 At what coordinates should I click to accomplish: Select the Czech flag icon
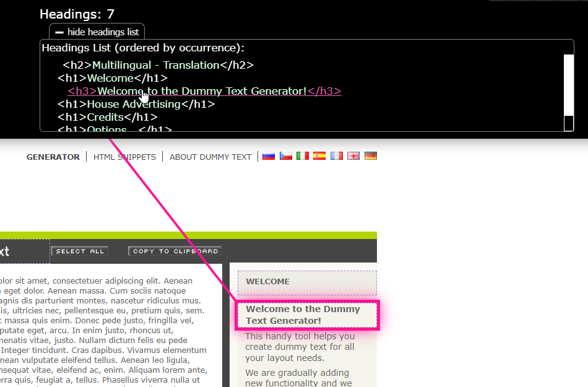[x=285, y=156]
